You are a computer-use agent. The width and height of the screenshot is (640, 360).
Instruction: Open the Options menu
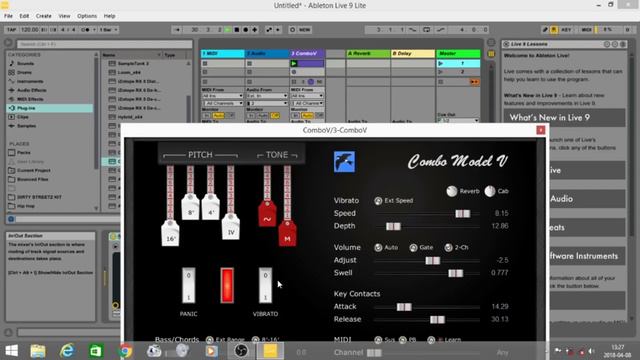coord(87,16)
